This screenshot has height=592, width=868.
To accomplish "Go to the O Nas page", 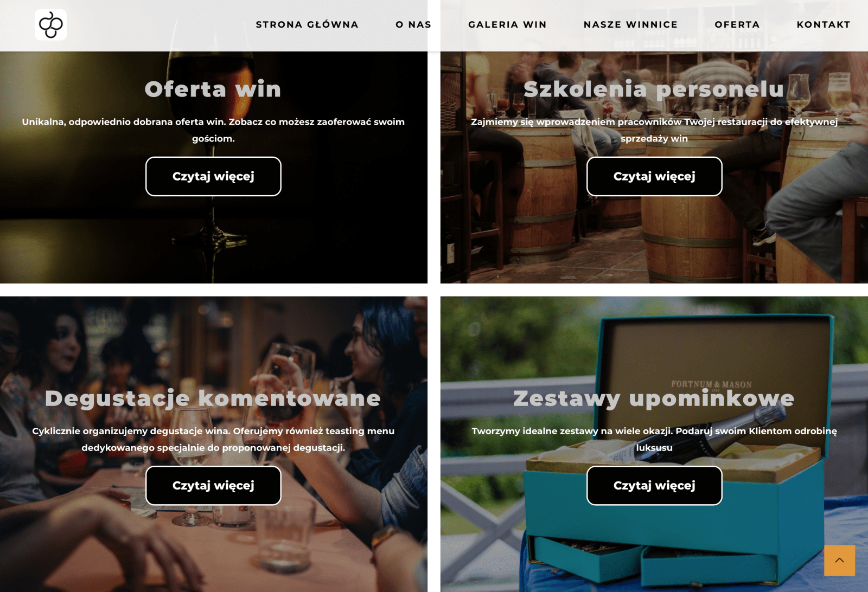I will (413, 24).
